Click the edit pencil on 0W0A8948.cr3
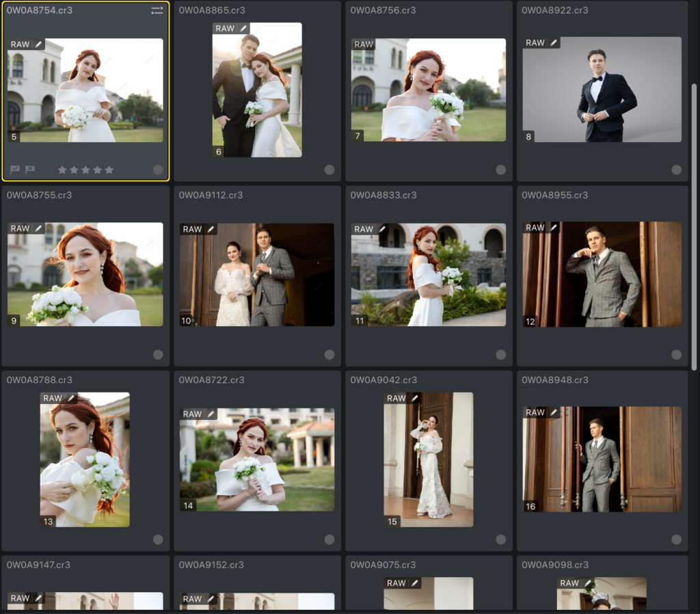700x614 pixels. tap(553, 412)
